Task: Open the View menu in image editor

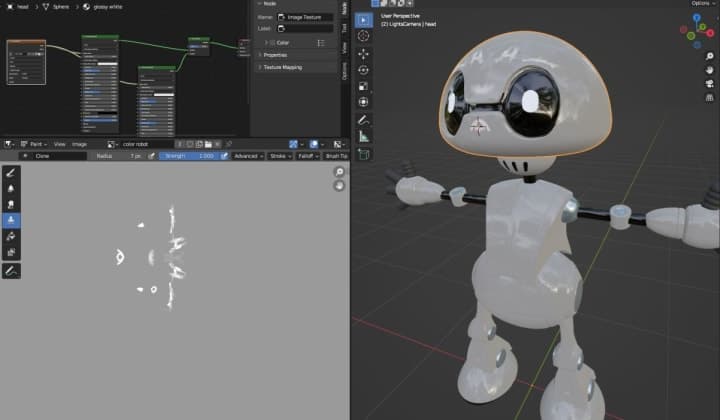Action: [x=60, y=144]
